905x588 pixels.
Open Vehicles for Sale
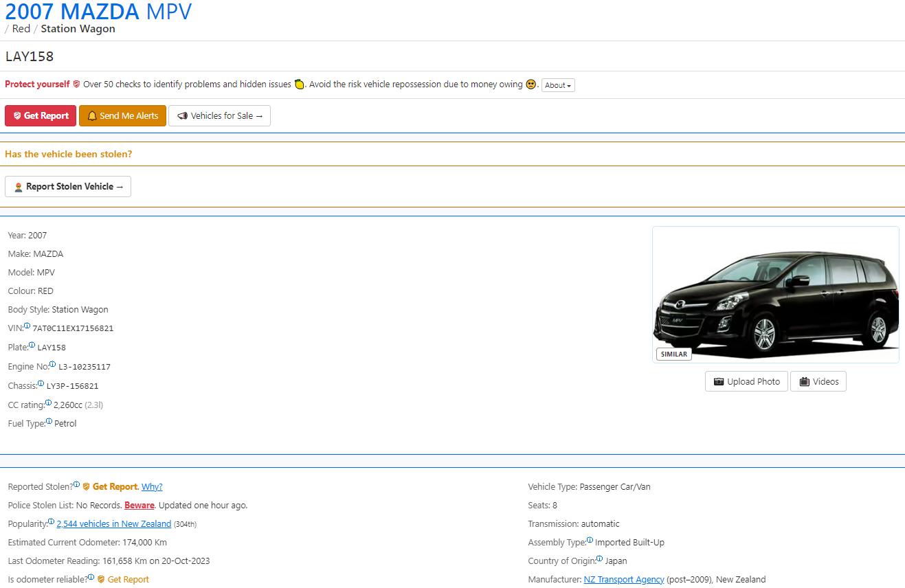click(220, 115)
